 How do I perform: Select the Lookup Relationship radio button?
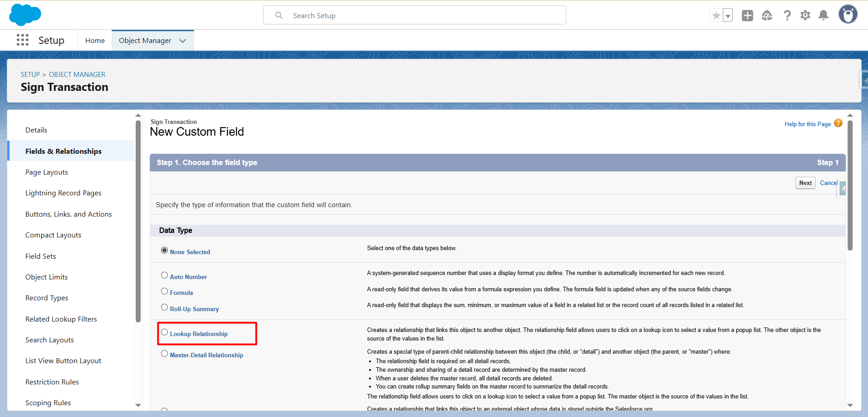[x=165, y=332]
